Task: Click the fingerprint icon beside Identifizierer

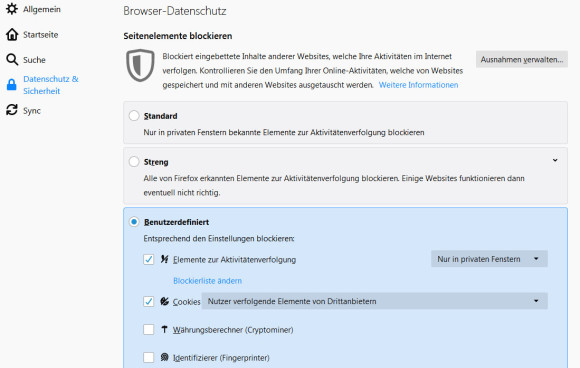Action: [x=165, y=357]
